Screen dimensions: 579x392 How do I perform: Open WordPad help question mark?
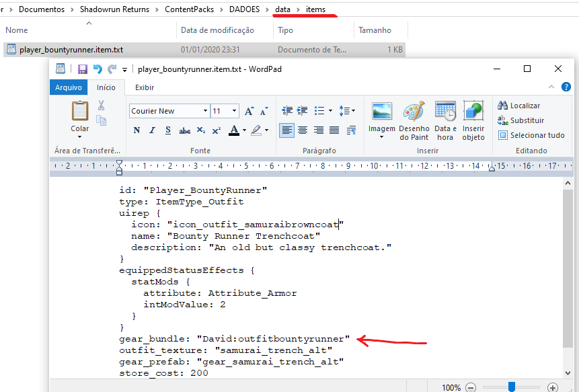coord(566,87)
